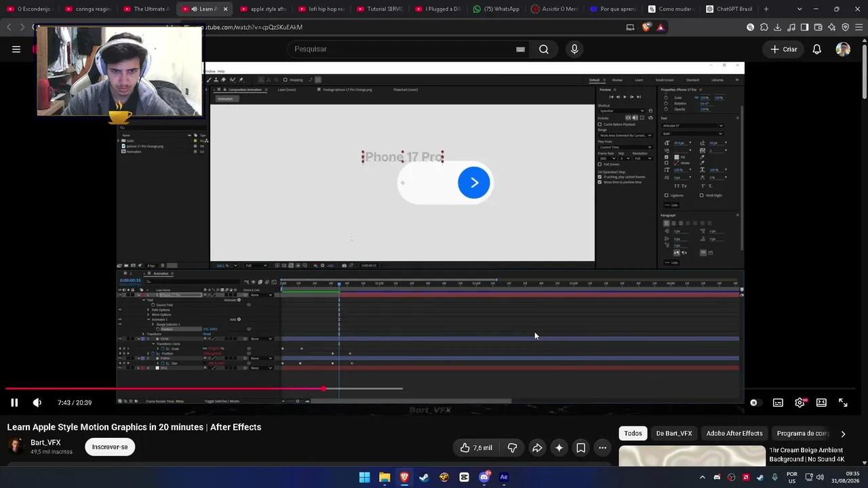Screen dimensions: 868x488
Task: Click the Stroke color swatch in the video
Action: (x=676, y=163)
